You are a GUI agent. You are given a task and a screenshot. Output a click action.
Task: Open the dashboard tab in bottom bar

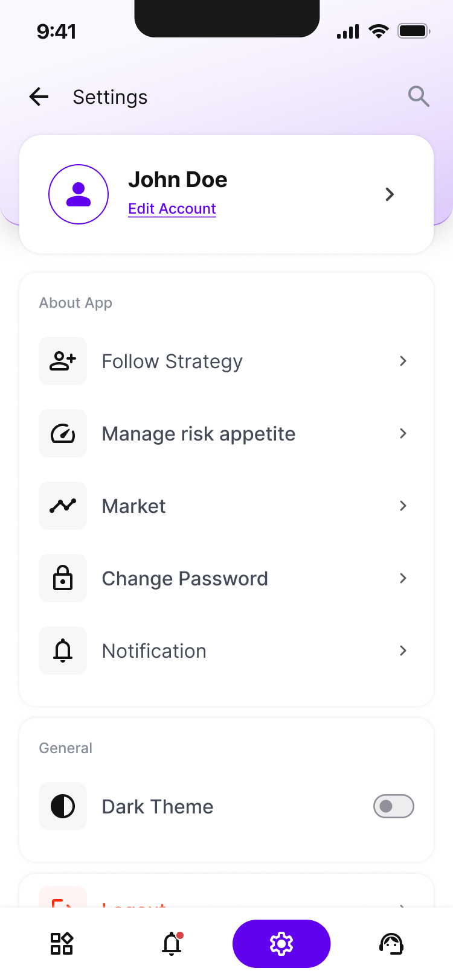pos(62,943)
